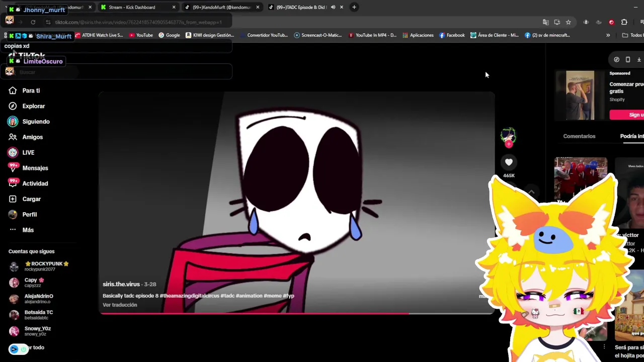Bookmark this page with star icon
This screenshot has height=362, width=644.
pos(568,22)
